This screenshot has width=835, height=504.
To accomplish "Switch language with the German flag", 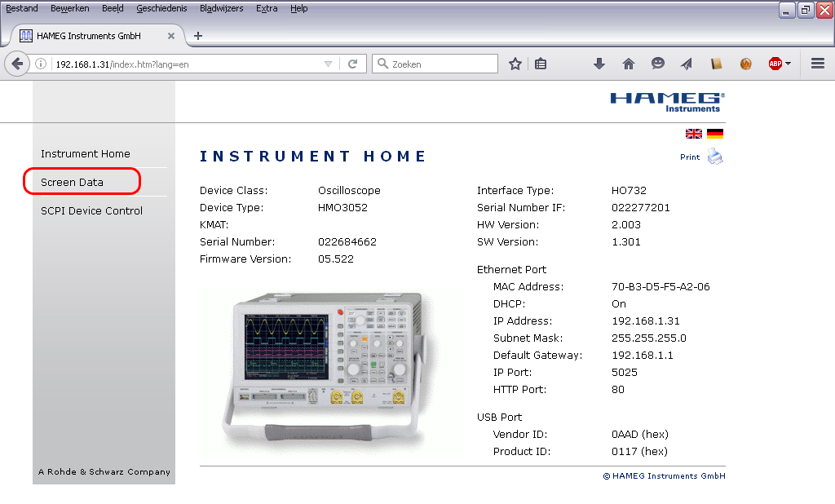I will point(714,133).
